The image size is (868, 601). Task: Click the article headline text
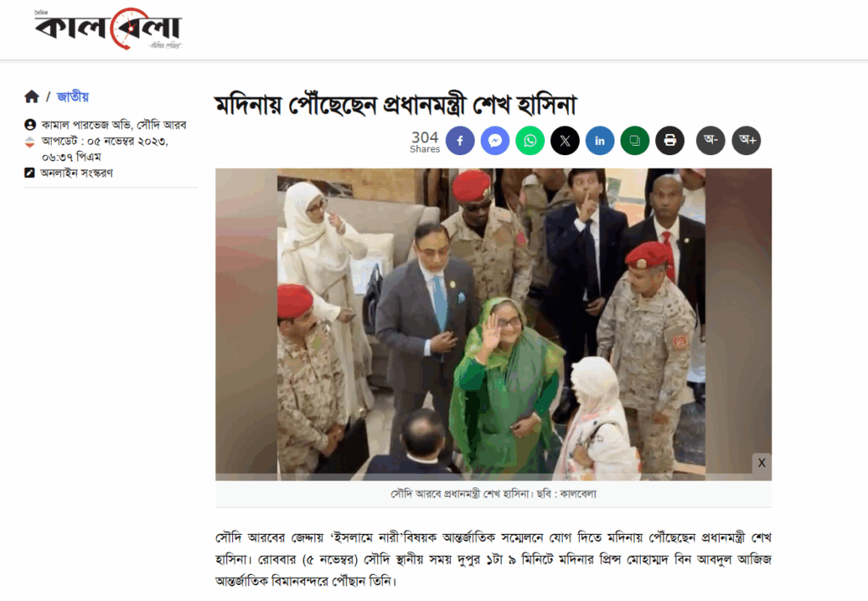[396, 104]
